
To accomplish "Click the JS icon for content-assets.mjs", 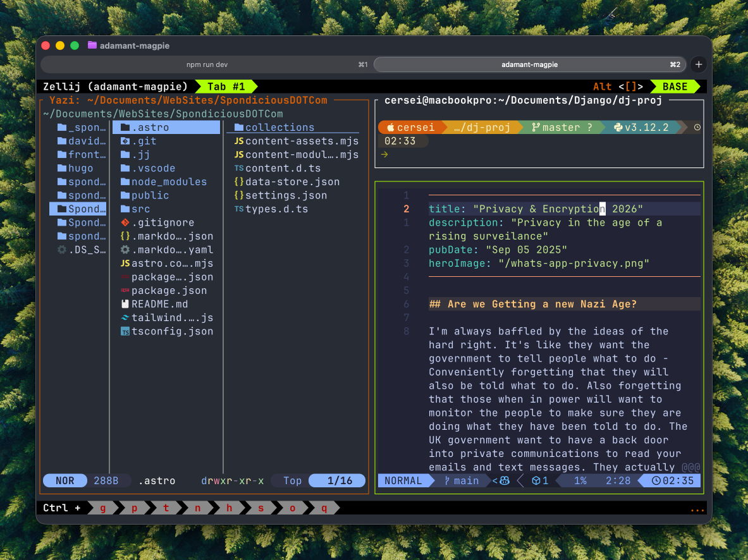I will [239, 141].
